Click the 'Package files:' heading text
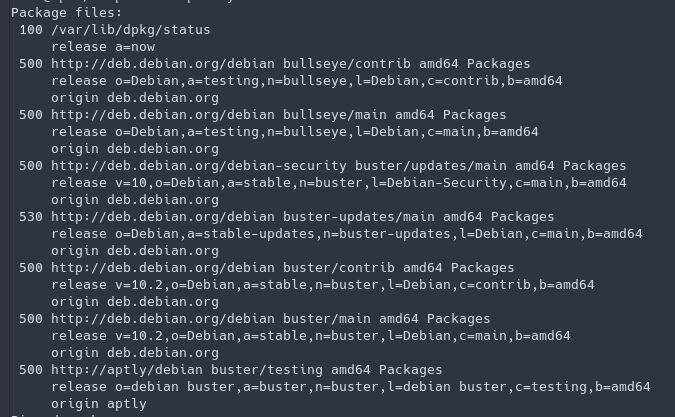The height and width of the screenshot is (417, 675). pyautogui.click(x=67, y=13)
